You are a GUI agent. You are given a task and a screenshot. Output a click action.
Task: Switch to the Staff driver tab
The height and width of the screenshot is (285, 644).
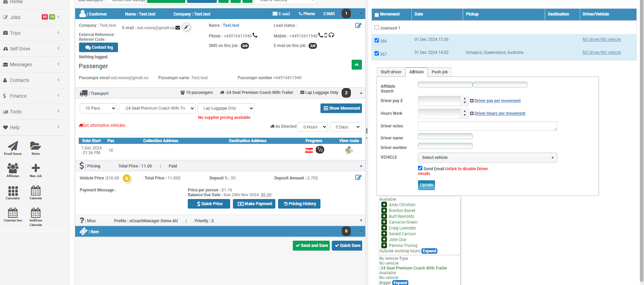pos(391,72)
